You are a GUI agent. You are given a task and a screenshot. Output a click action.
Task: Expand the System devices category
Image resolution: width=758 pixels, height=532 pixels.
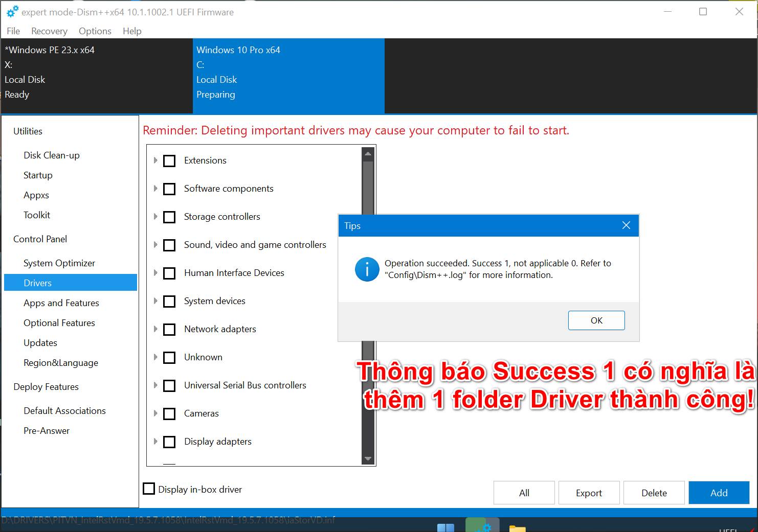point(155,301)
